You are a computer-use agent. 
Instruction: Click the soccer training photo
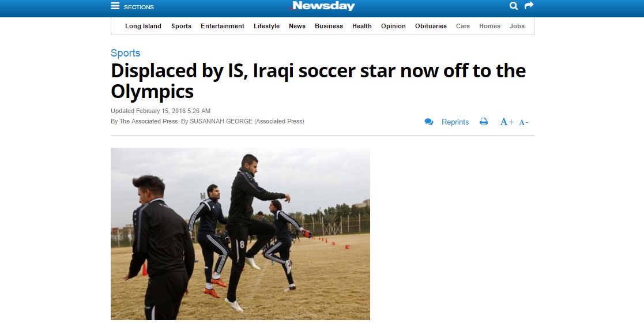pos(240,234)
